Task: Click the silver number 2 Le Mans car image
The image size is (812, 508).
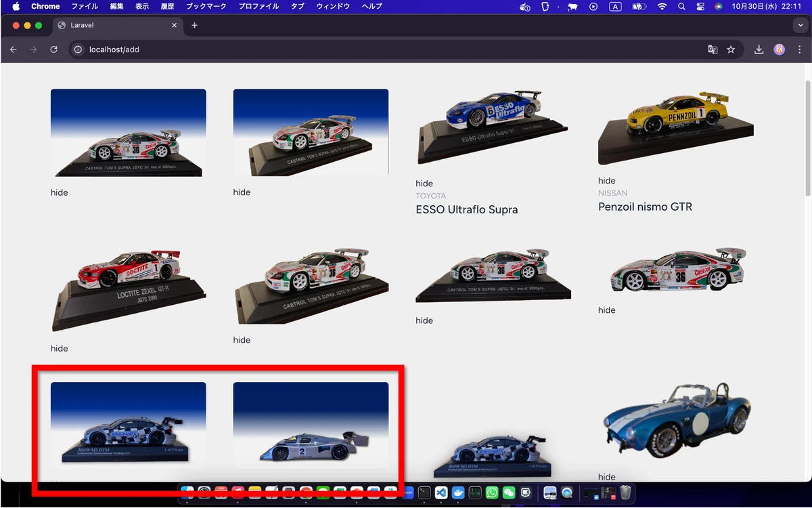Action: [x=311, y=425]
